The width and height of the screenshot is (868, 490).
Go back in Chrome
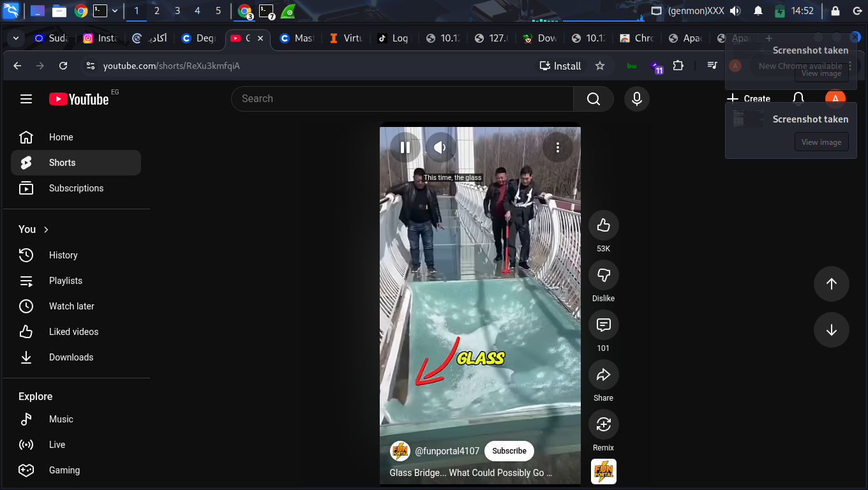(17, 66)
